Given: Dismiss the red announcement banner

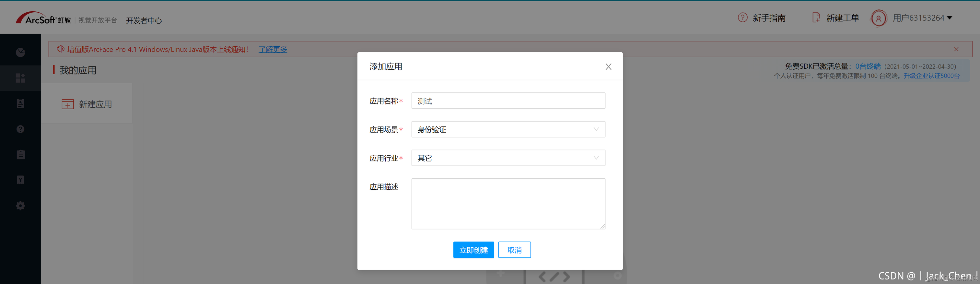Looking at the screenshot, I should tap(956, 49).
